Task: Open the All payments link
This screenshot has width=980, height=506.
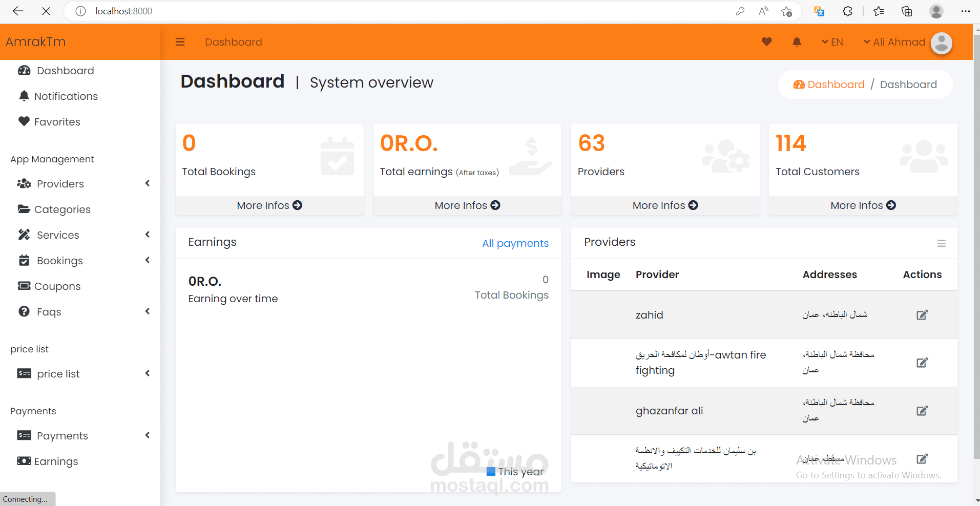Action: [515, 243]
